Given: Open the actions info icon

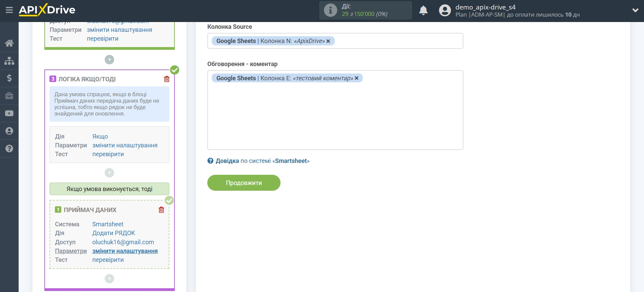Looking at the screenshot, I should [330, 10].
